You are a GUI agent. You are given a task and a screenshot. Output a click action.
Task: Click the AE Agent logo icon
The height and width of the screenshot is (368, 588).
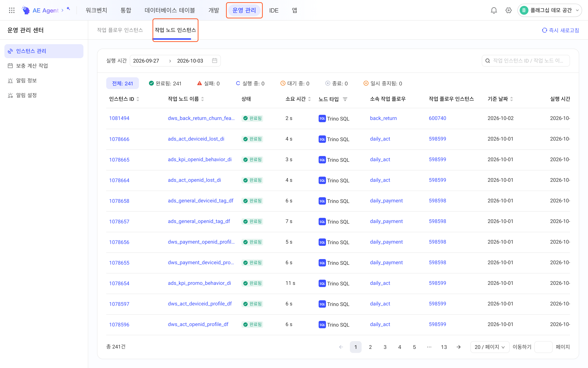(x=26, y=10)
